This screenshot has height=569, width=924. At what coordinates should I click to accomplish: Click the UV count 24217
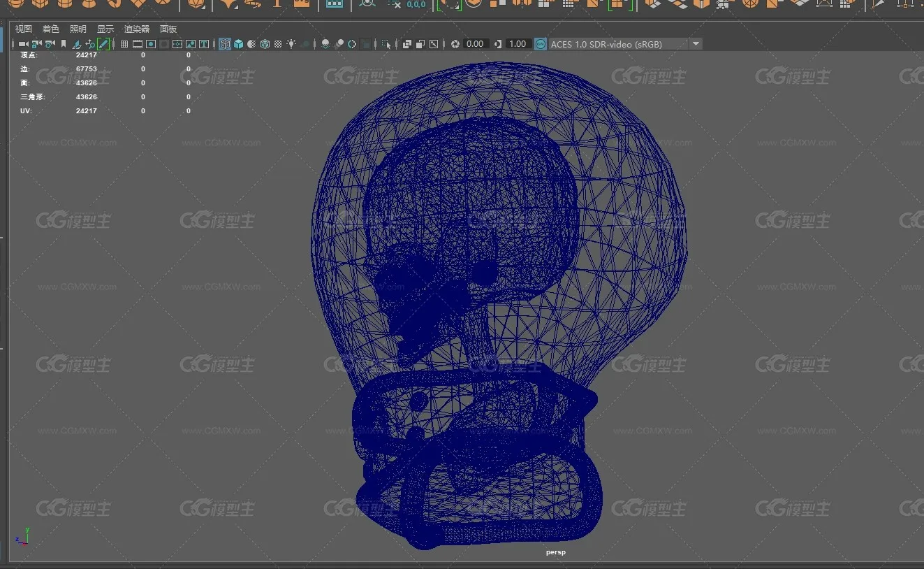87,110
